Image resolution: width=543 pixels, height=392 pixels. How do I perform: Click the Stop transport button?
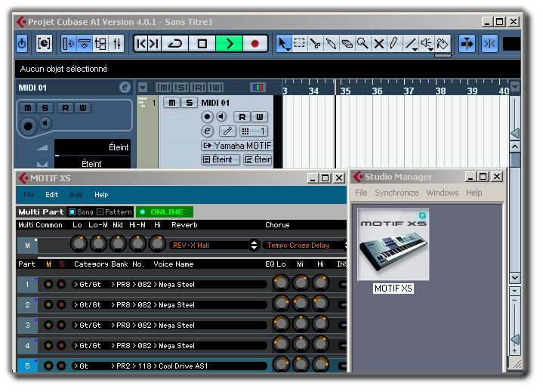point(202,44)
